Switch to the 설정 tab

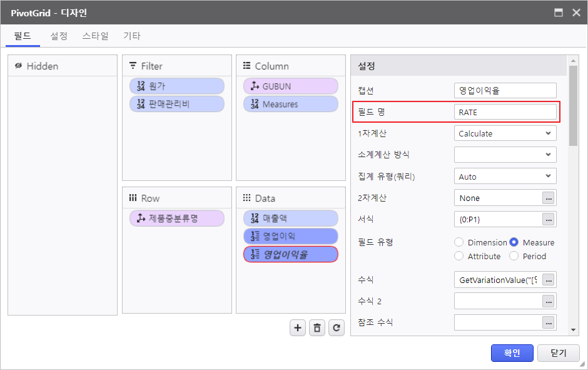tap(59, 36)
